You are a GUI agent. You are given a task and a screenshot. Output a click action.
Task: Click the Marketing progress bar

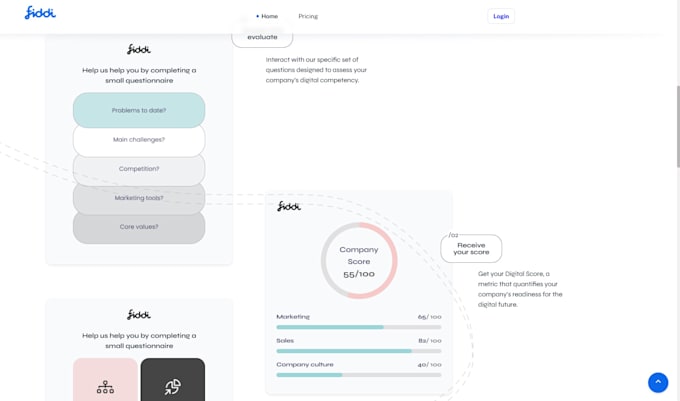click(x=359, y=327)
